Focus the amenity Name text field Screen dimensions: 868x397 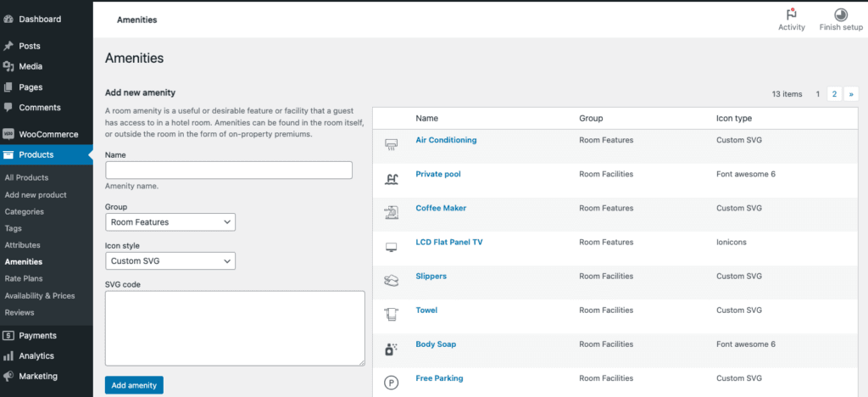228,171
